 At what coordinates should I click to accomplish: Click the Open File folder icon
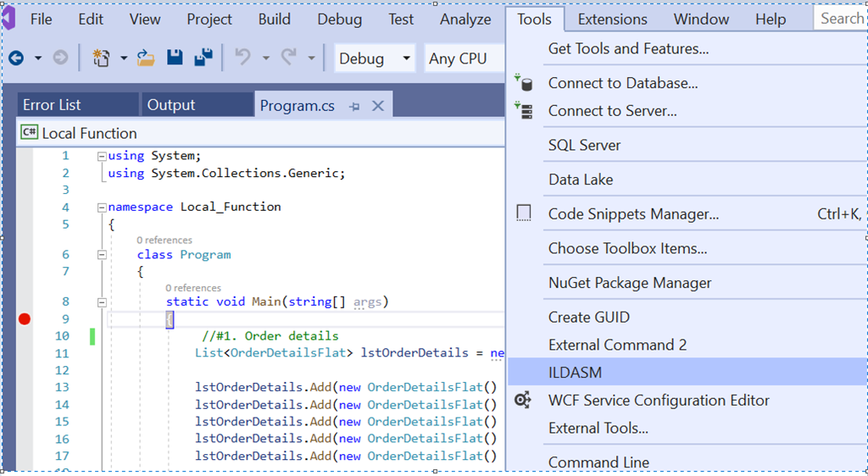[147, 58]
